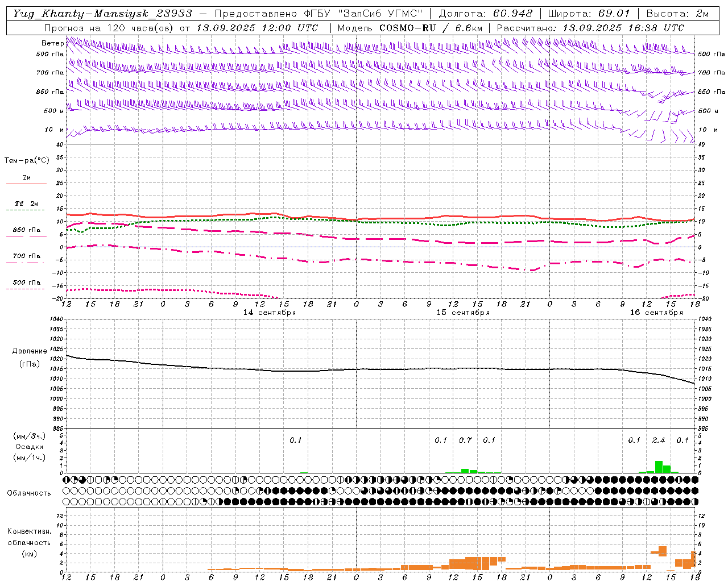Screen dimensions: 728x582
Task: Click the '700 гПа' temperature legend label
Action: (x=27, y=256)
